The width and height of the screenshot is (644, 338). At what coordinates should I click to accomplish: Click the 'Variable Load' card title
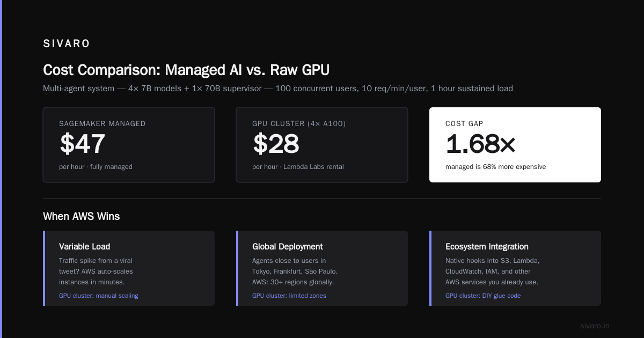coord(84,247)
